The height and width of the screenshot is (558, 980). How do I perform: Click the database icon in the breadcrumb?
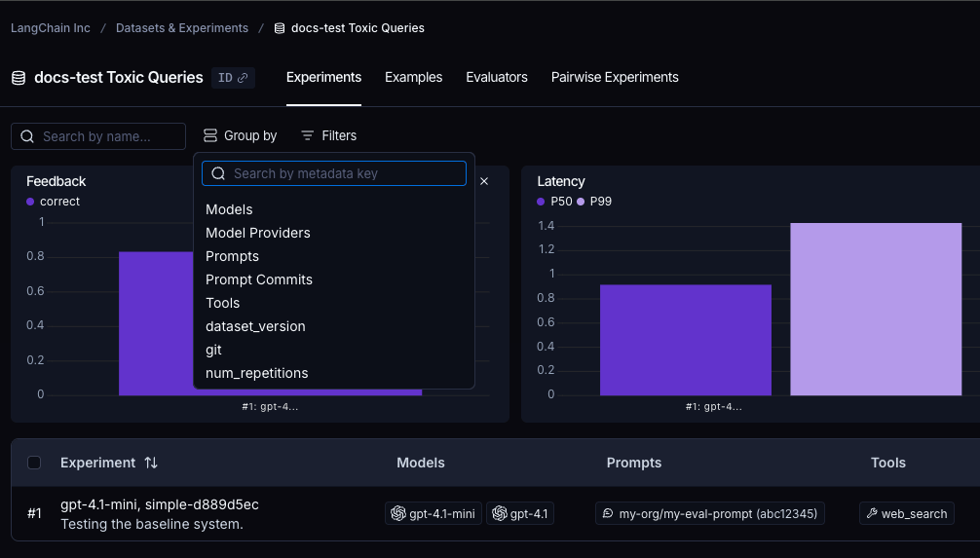[x=280, y=28]
